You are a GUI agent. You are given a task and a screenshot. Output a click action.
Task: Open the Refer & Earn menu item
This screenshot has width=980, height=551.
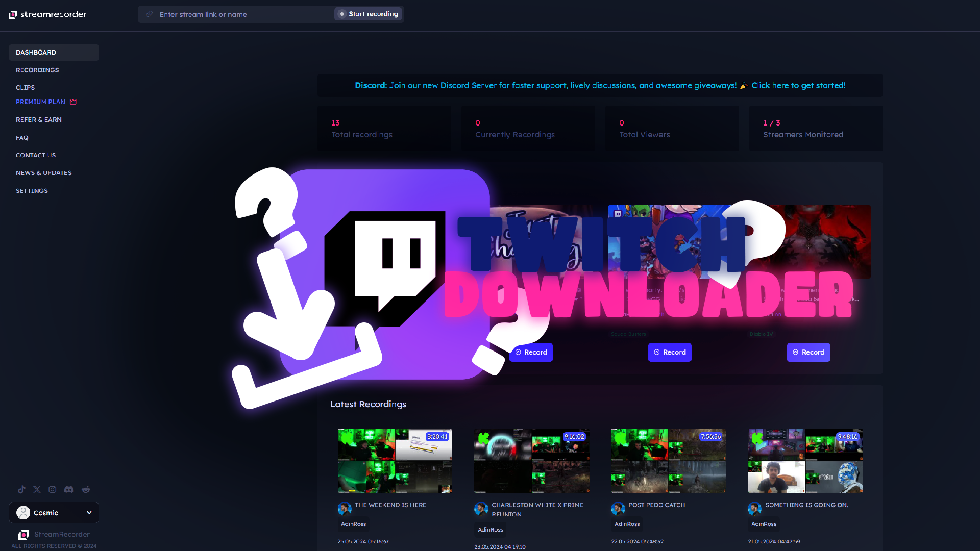pos(39,120)
